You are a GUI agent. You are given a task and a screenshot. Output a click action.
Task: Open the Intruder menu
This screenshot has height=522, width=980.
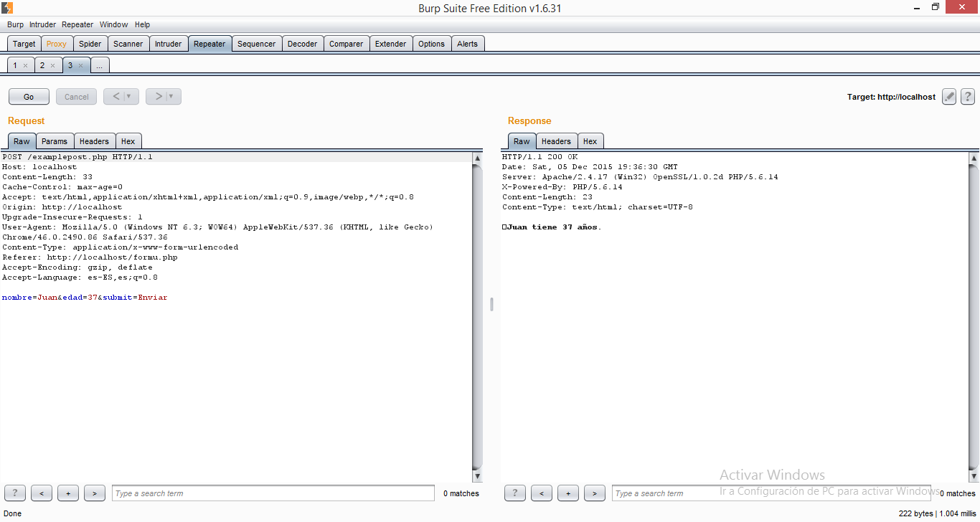pos(42,24)
